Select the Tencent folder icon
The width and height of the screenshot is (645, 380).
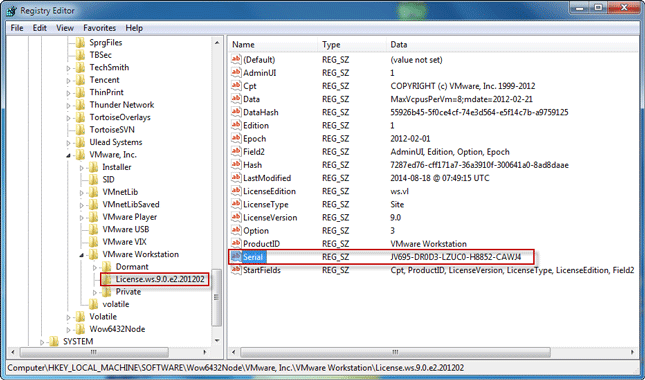point(81,80)
